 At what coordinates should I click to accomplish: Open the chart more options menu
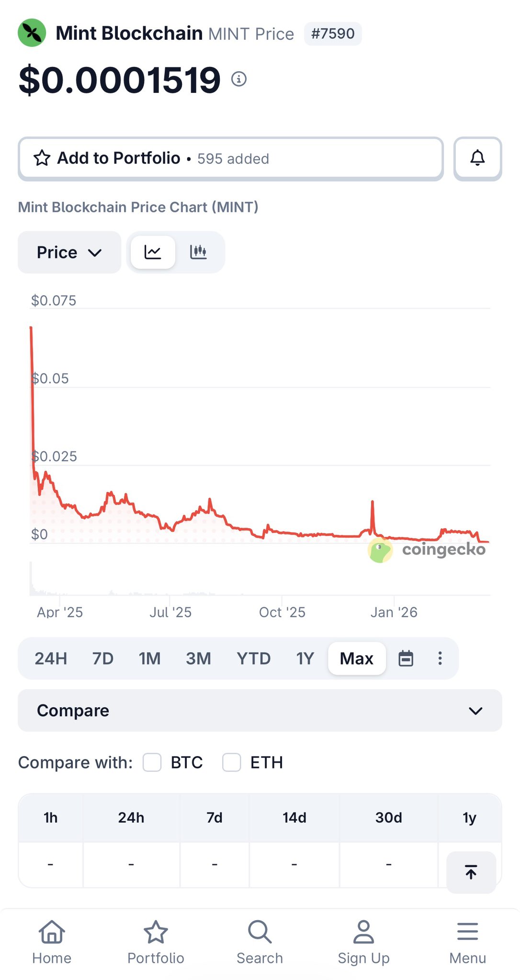coord(440,658)
